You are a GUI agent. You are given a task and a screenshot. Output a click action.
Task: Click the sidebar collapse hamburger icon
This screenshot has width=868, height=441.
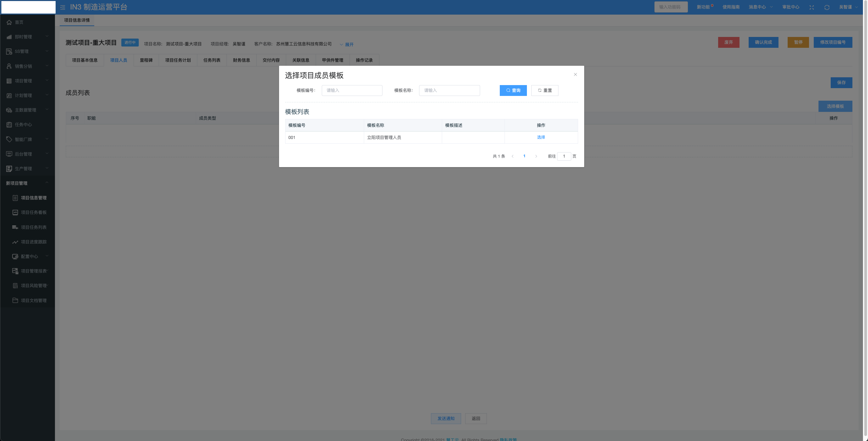point(63,7)
